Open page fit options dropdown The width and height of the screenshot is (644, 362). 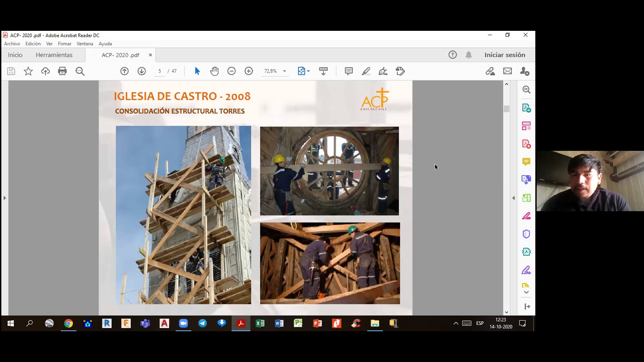308,71
